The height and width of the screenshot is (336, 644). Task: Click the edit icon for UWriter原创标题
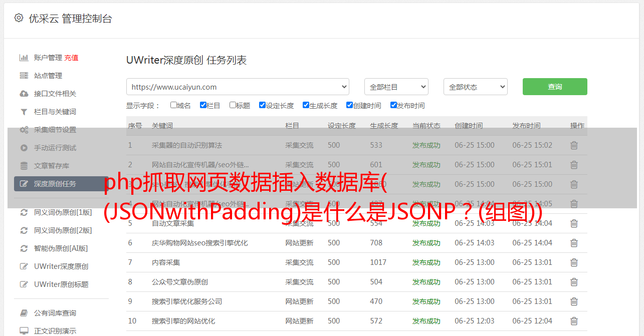[24, 284]
